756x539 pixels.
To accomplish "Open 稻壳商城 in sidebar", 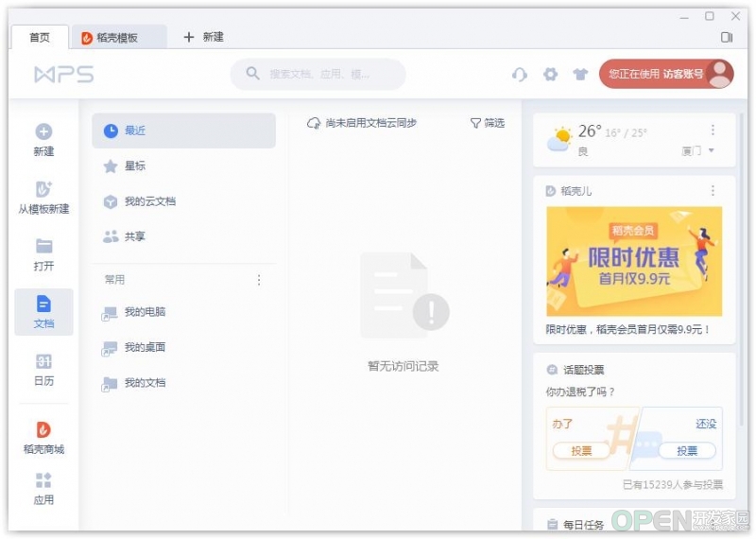I will tap(43, 438).
